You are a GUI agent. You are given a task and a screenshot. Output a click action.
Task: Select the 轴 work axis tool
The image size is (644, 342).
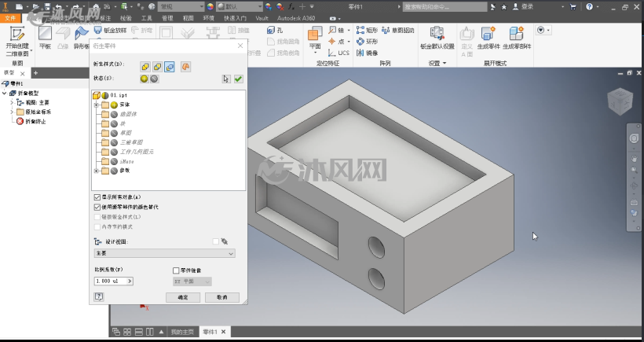(336, 30)
